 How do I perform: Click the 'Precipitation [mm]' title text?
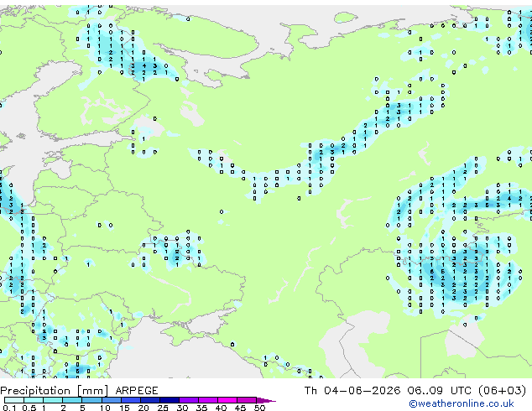tap(55, 391)
